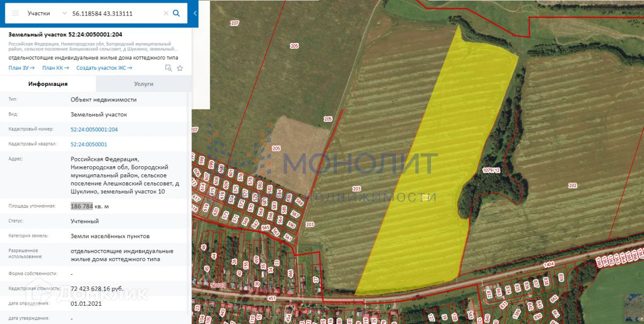
Task: Open the План КК link
Action: pos(56,68)
